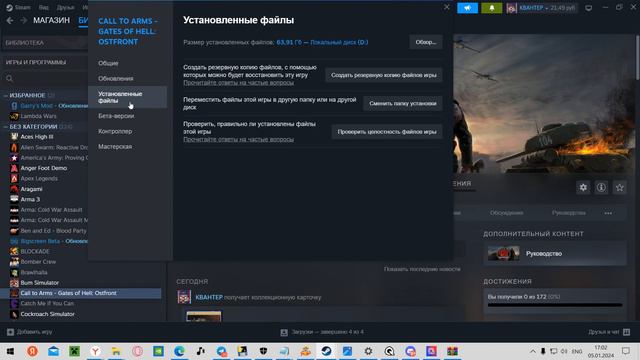Select the Установленные файлы section

pos(127,97)
